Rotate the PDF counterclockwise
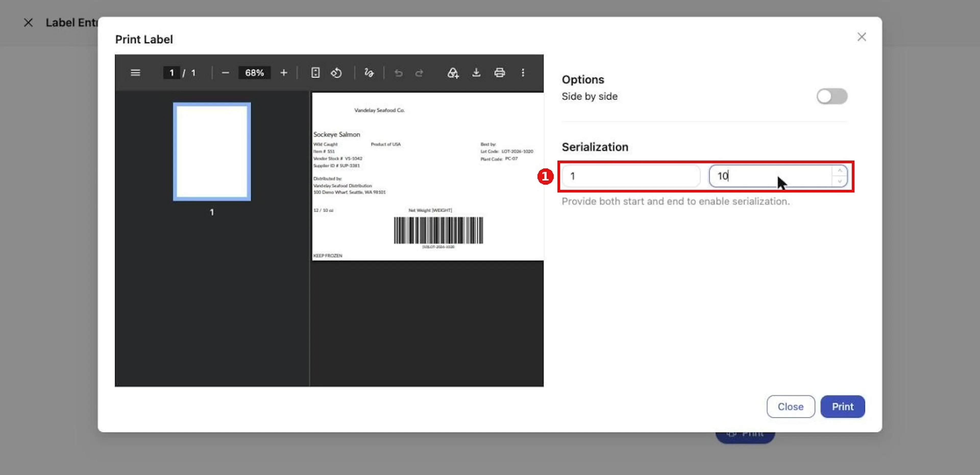 click(336, 73)
